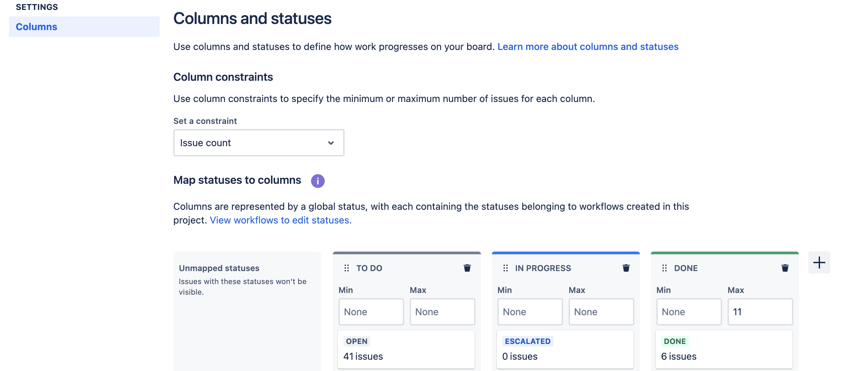Screen dimensions: 868x371
Task: Click View workflows to edit statuses
Action: pos(281,220)
